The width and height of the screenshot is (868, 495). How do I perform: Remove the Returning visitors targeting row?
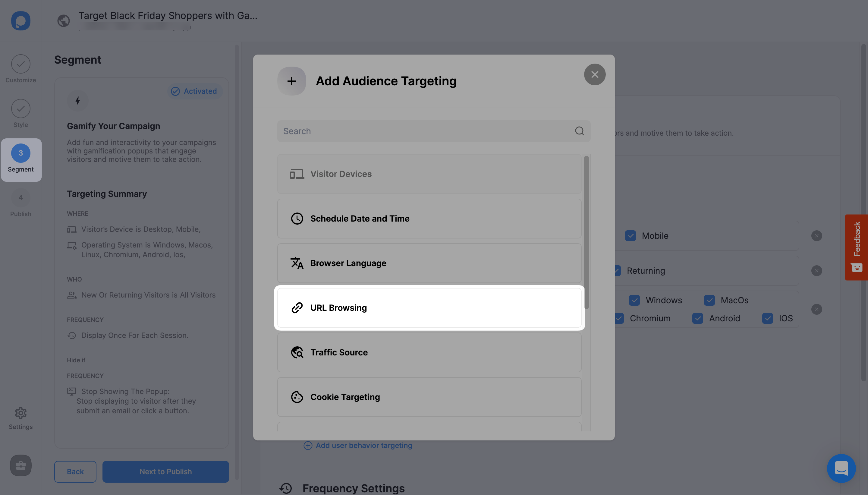[x=816, y=271]
